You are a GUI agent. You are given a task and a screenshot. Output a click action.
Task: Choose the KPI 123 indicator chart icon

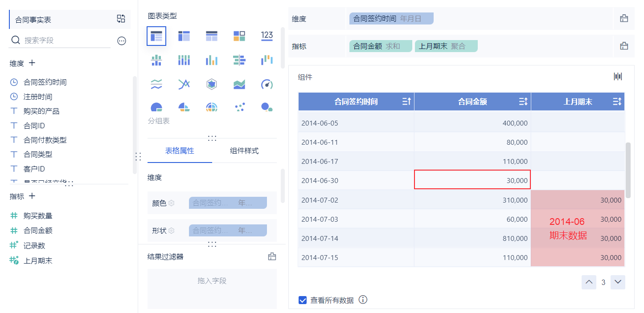point(267,36)
